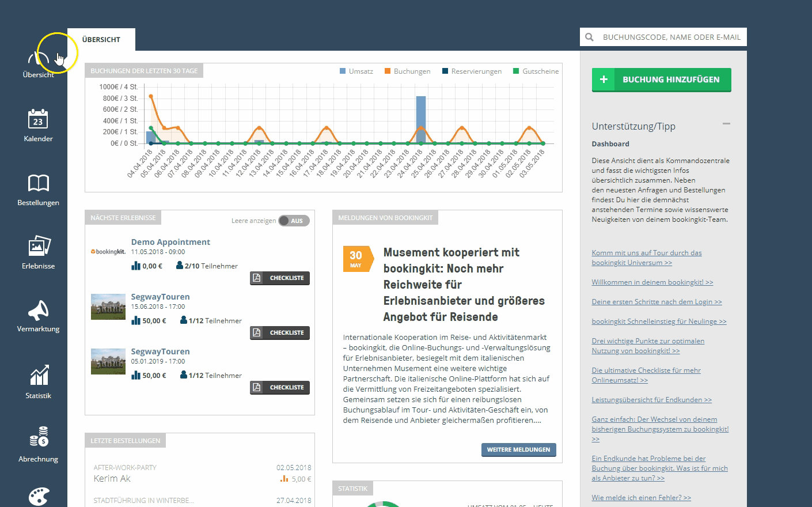Open SegwayTouren 05.01.2019 experience title
The width and height of the screenshot is (812, 507).
click(160, 351)
